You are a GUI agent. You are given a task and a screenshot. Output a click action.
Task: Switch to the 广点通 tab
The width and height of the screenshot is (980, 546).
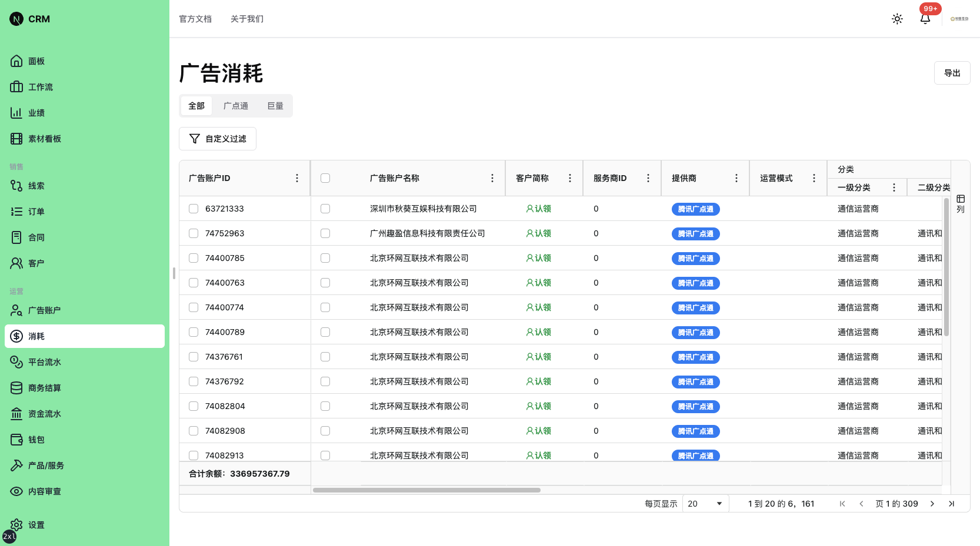[235, 106]
